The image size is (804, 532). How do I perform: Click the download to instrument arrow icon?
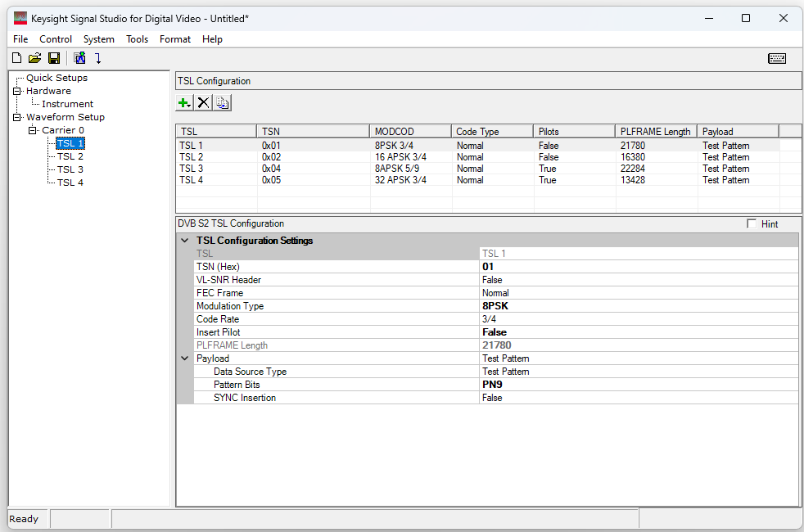98,58
